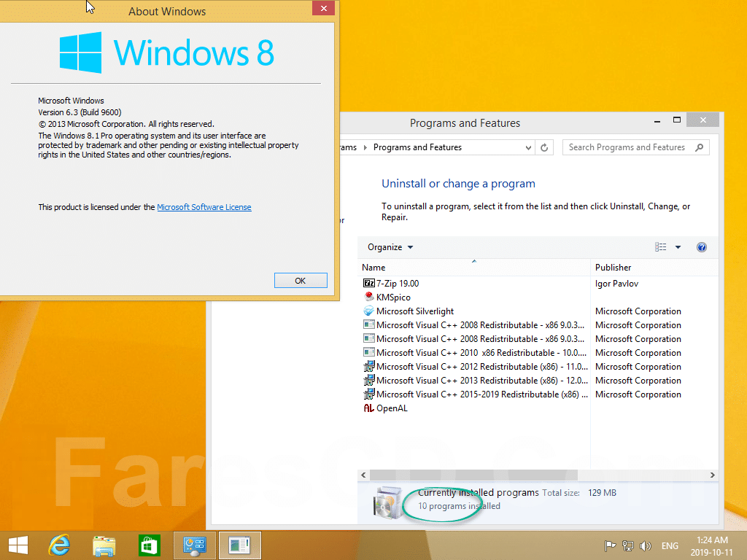Open the Microsoft Software License link
The image size is (747, 560).
click(204, 207)
